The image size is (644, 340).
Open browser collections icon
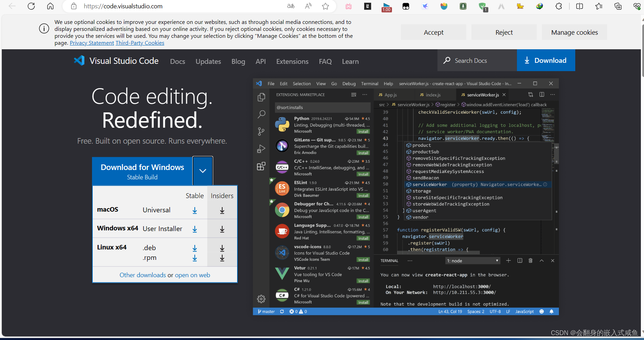pyautogui.click(x=618, y=6)
